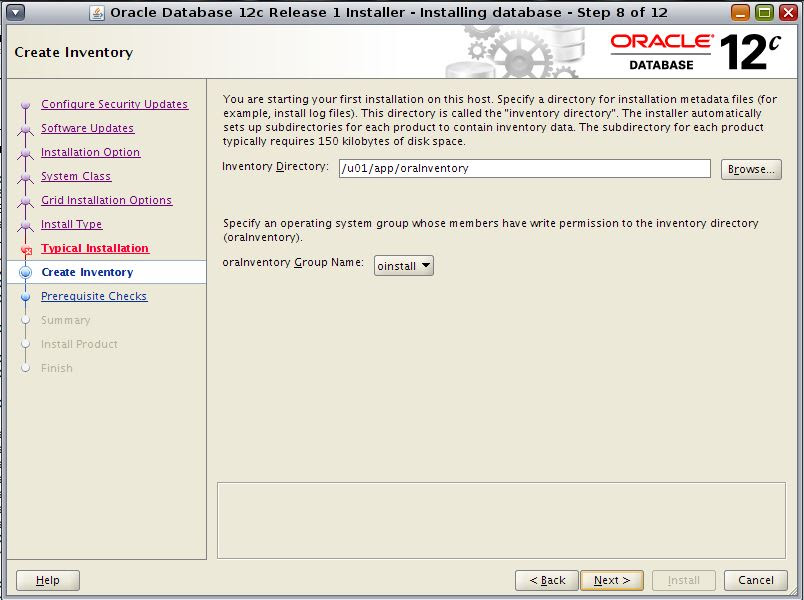
Task: Click the disabled Finish step
Action: (57, 368)
